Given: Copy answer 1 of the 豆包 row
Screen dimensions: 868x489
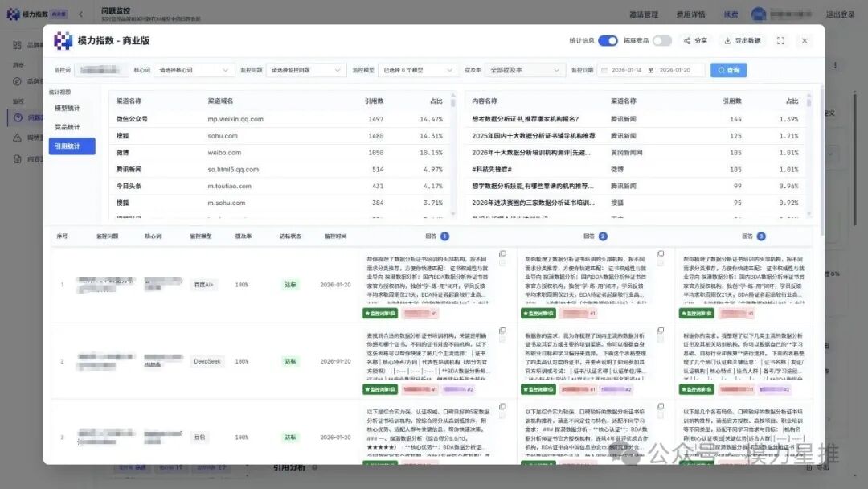Looking at the screenshot, I should click(502, 407).
